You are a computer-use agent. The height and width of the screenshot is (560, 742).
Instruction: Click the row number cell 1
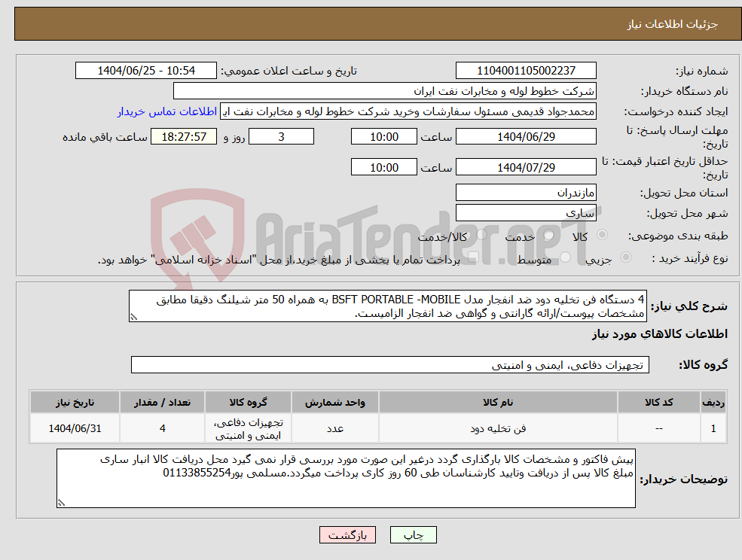(x=713, y=428)
